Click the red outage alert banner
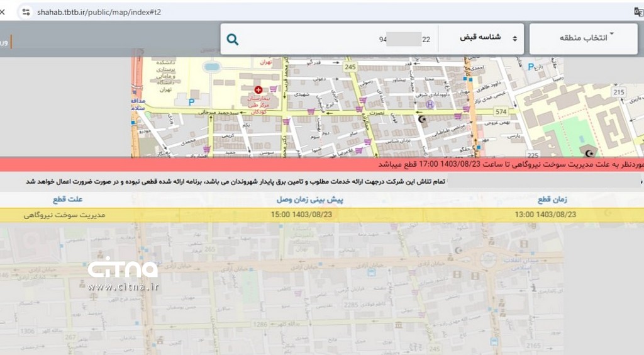This screenshot has width=644, height=355. pos(322,164)
